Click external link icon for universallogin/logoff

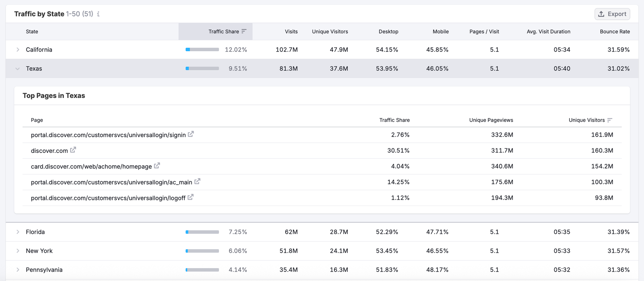click(x=190, y=197)
